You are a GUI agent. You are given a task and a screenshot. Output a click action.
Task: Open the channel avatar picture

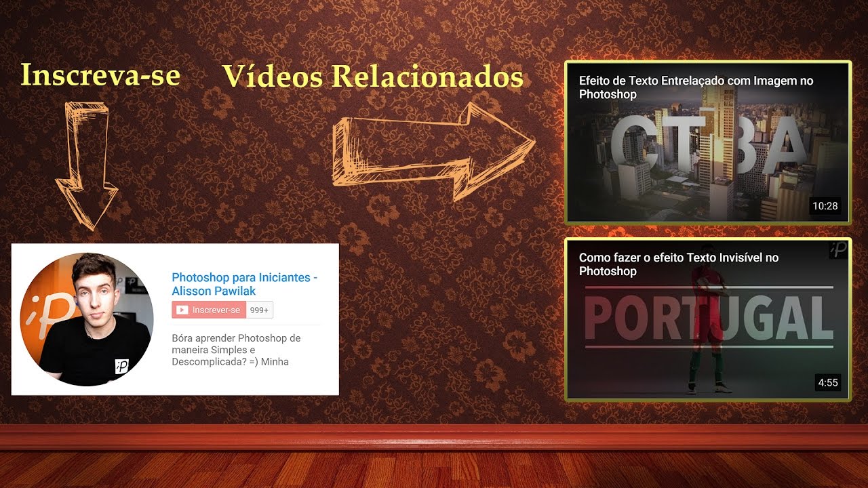click(x=87, y=319)
